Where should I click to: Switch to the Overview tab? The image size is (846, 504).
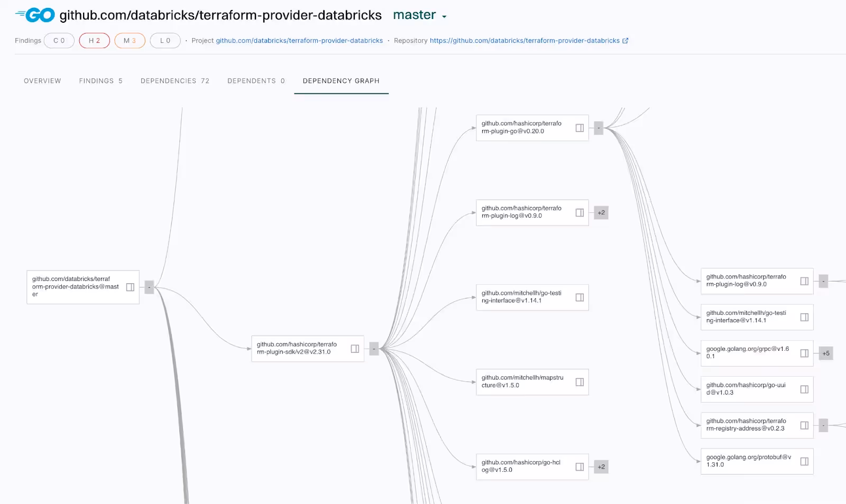coord(42,81)
